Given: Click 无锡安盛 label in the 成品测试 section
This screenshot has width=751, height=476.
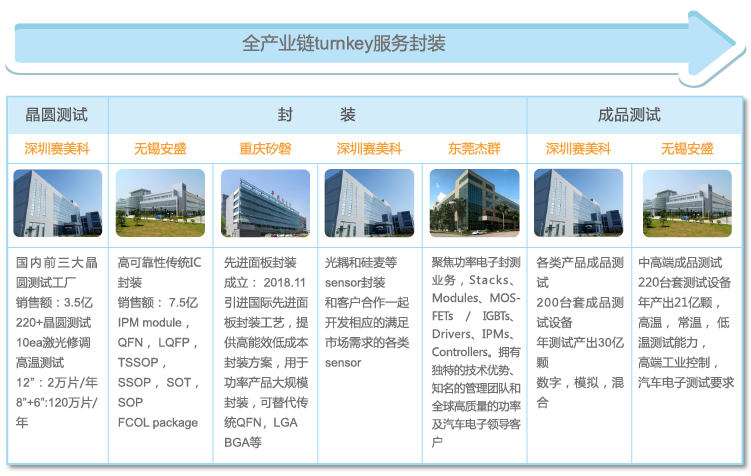Looking at the screenshot, I should click(x=686, y=149).
